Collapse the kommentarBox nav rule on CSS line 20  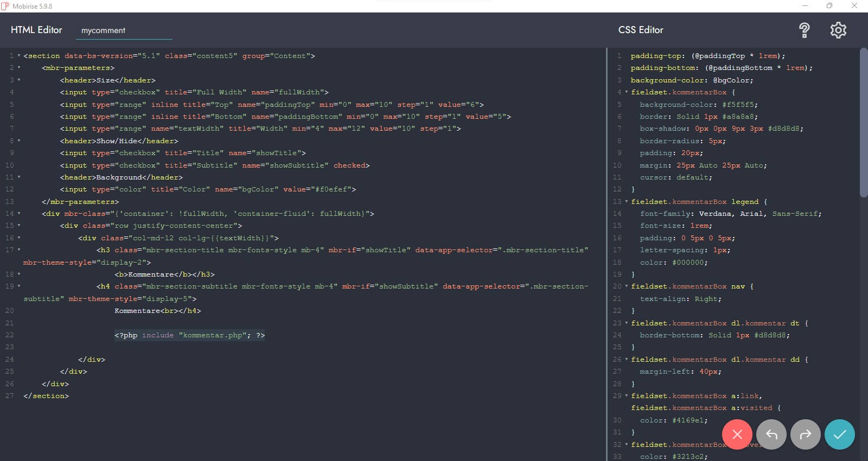627,286
